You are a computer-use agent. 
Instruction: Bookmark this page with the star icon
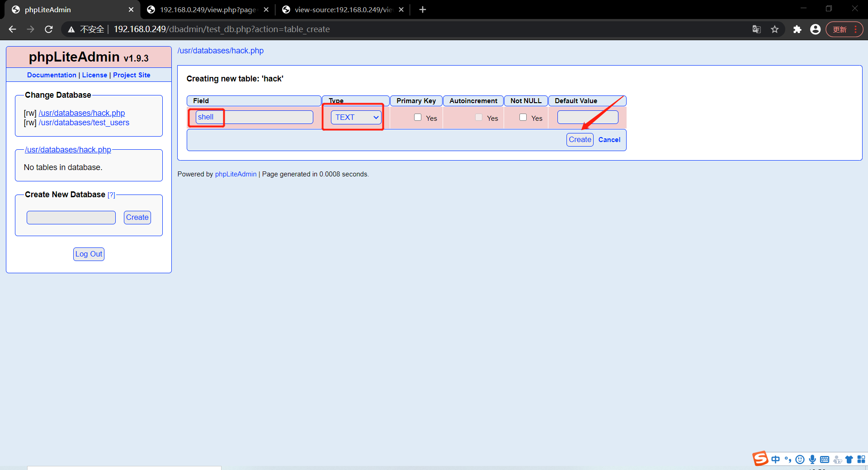(775, 29)
